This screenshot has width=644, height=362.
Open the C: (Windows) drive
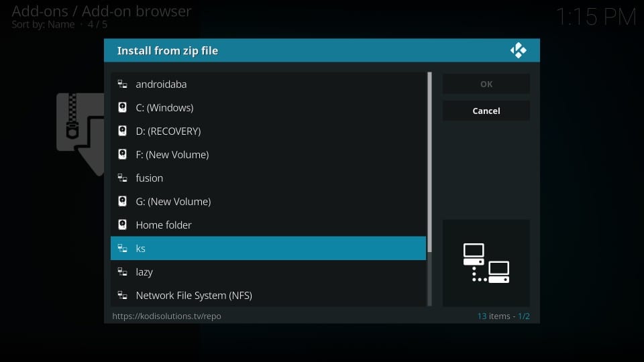(x=268, y=107)
